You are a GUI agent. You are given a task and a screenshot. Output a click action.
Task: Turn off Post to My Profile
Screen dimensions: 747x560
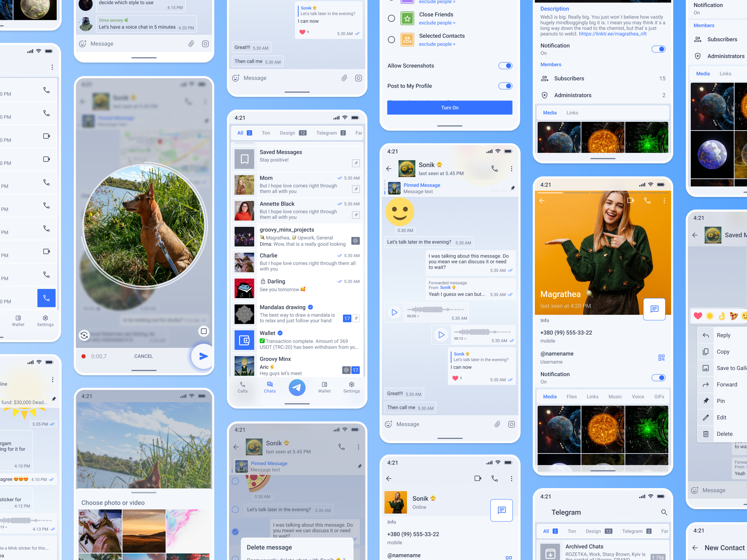505,86
